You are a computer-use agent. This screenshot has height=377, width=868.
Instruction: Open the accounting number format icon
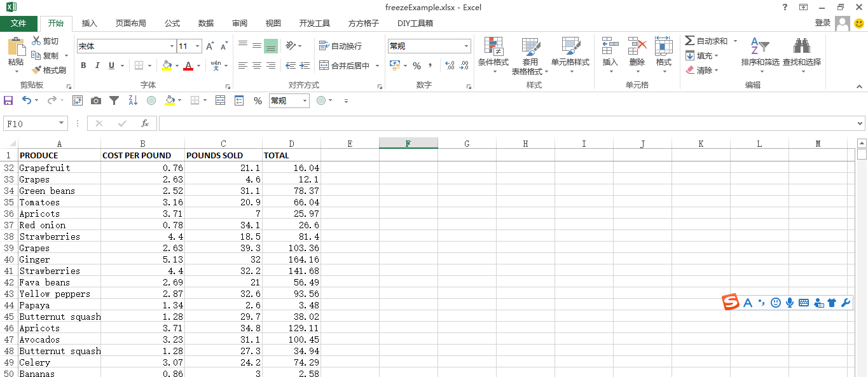394,65
